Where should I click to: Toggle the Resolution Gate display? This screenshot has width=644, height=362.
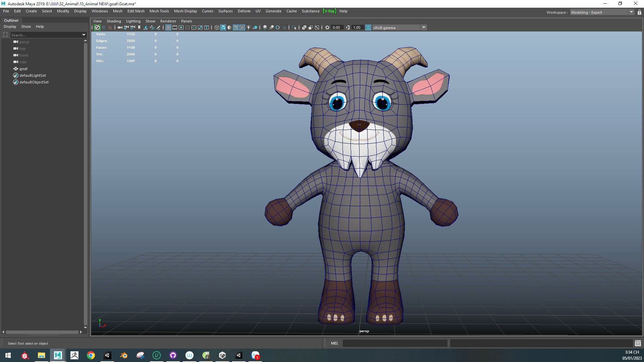(x=181, y=27)
